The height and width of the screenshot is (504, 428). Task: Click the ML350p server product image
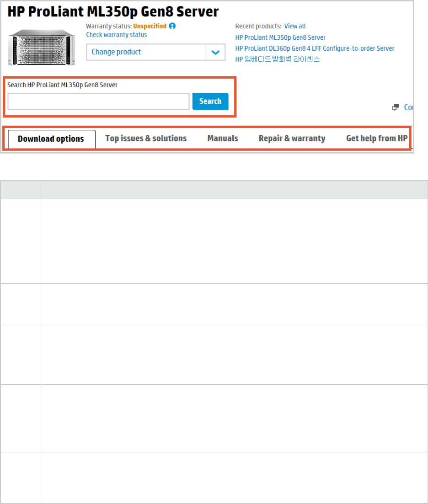42,47
